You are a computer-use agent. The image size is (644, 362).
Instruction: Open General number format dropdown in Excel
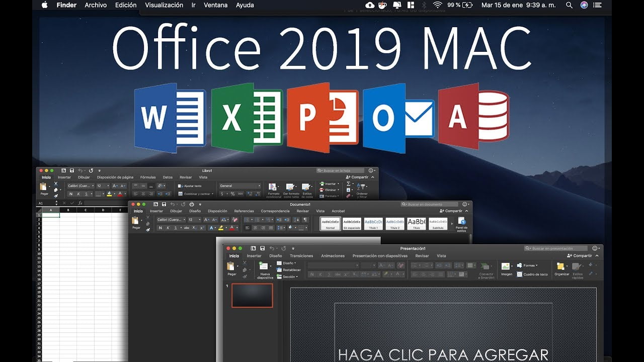[x=240, y=186]
